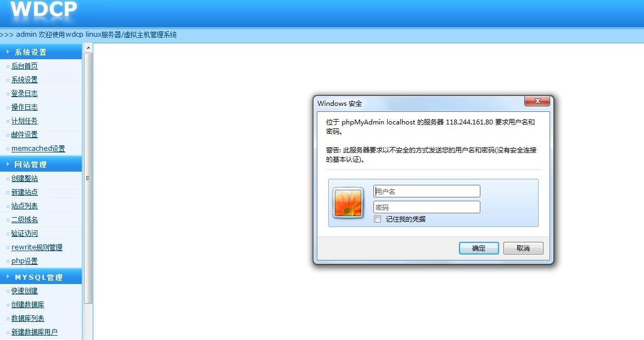Open rewrite规则管理 link
Viewport: 644px width, 340px height.
tap(37, 247)
